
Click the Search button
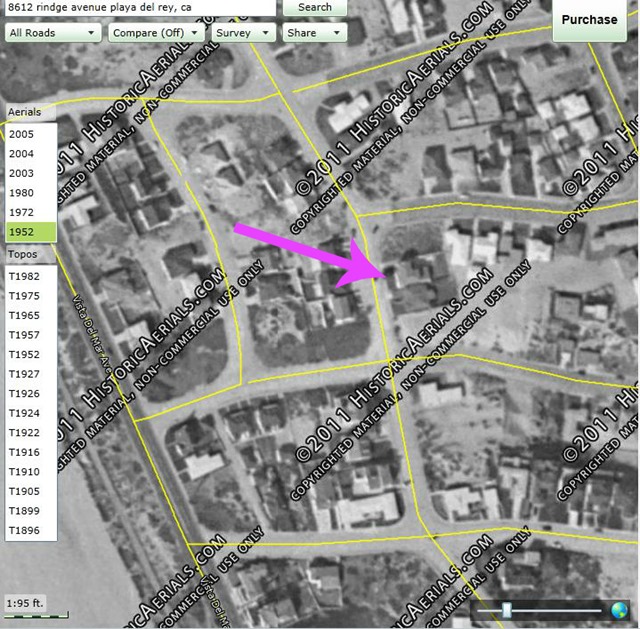315,7
